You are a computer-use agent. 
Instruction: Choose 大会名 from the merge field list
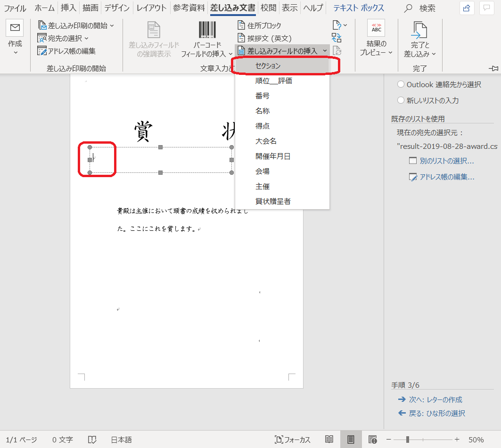point(266,141)
